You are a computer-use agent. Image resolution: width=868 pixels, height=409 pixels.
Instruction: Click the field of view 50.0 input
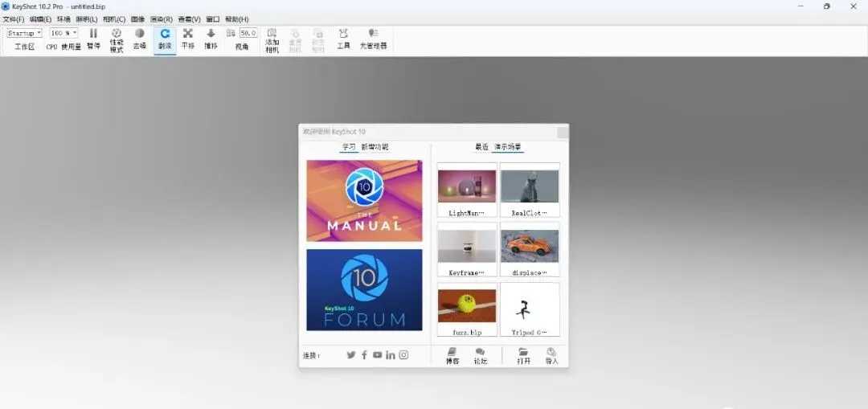coord(248,33)
